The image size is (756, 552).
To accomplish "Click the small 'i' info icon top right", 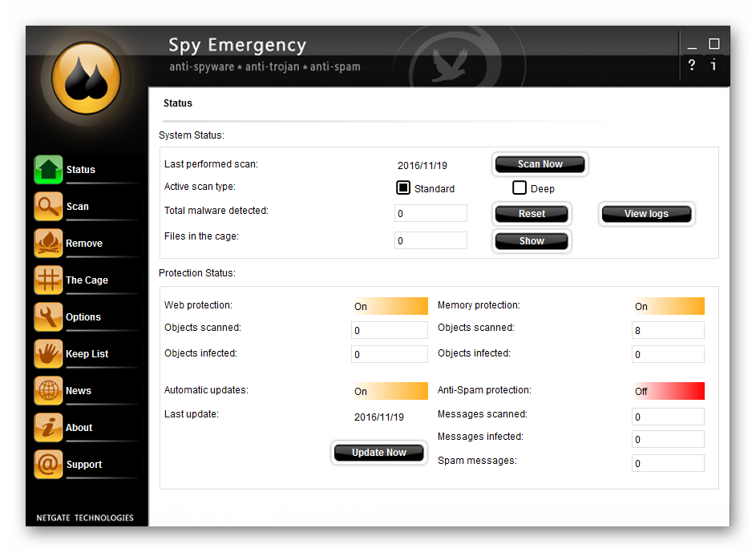I will point(714,65).
